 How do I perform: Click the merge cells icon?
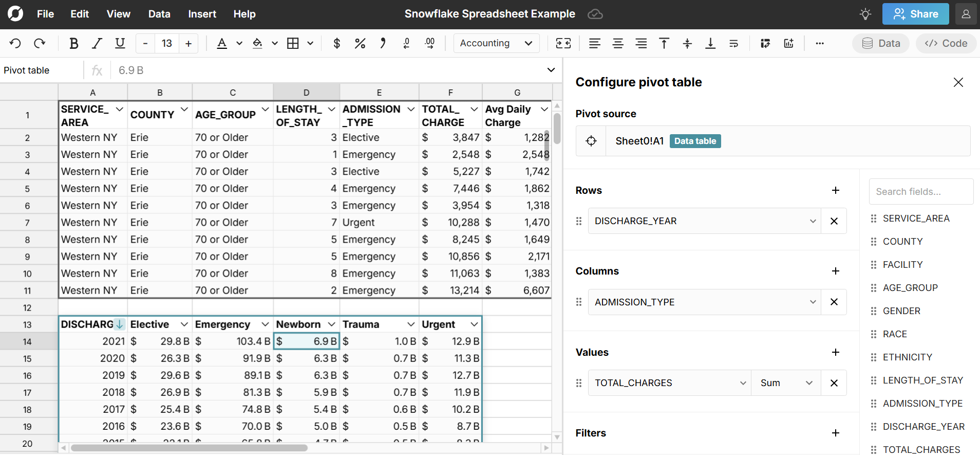(x=563, y=44)
